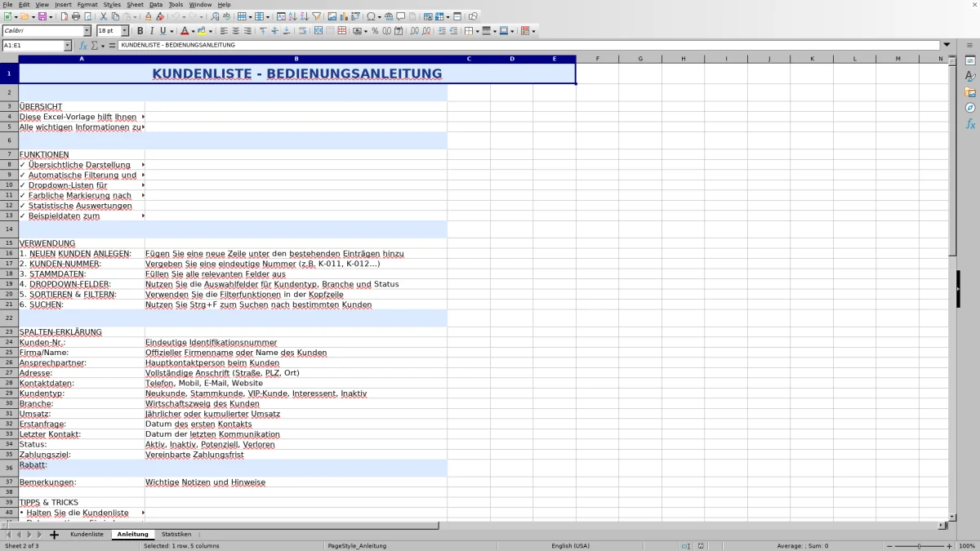This screenshot has width=980, height=551.
Task: Click the Align Left icon
Action: tap(224, 31)
